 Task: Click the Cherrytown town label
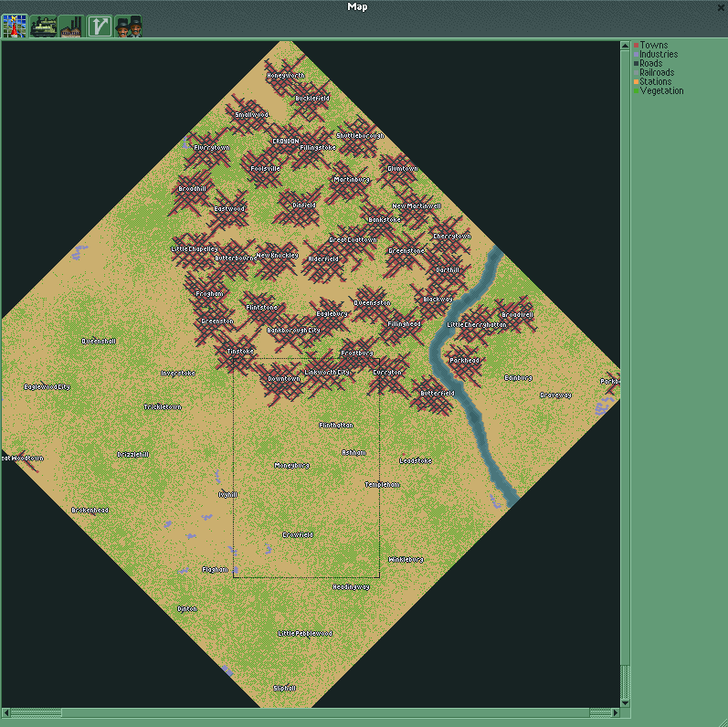tap(452, 237)
